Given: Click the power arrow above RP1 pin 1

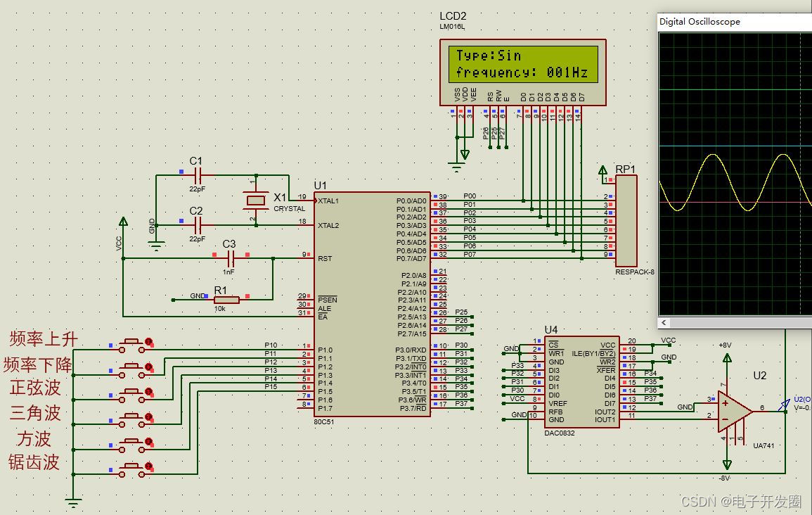Looking at the screenshot, I should point(602,170).
